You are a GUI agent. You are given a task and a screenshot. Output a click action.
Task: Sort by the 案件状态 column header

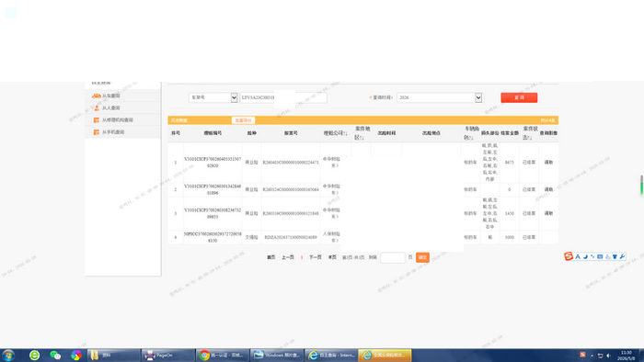[530, 133]
